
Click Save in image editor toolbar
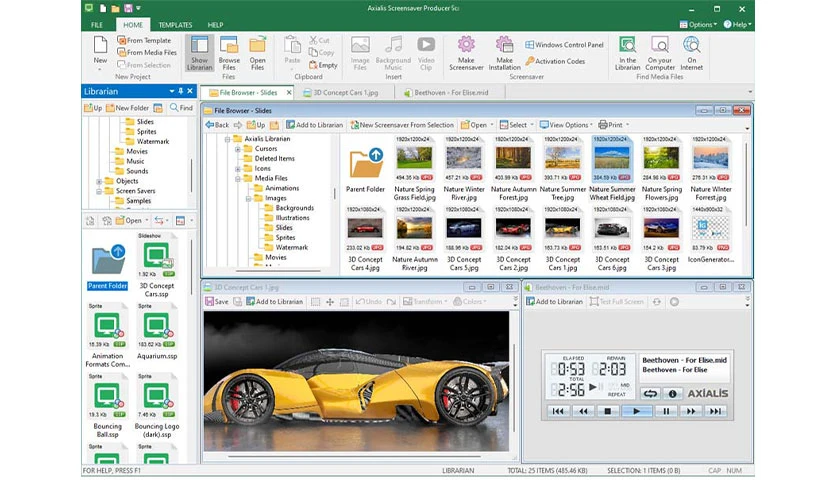click(217, 302)
